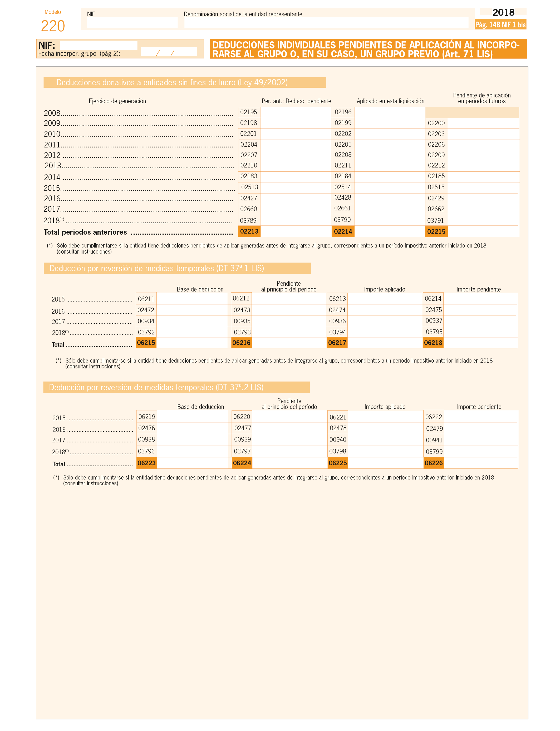
Task: Click the Denominación social de la entidad representante field
Action: pos(326,23)
